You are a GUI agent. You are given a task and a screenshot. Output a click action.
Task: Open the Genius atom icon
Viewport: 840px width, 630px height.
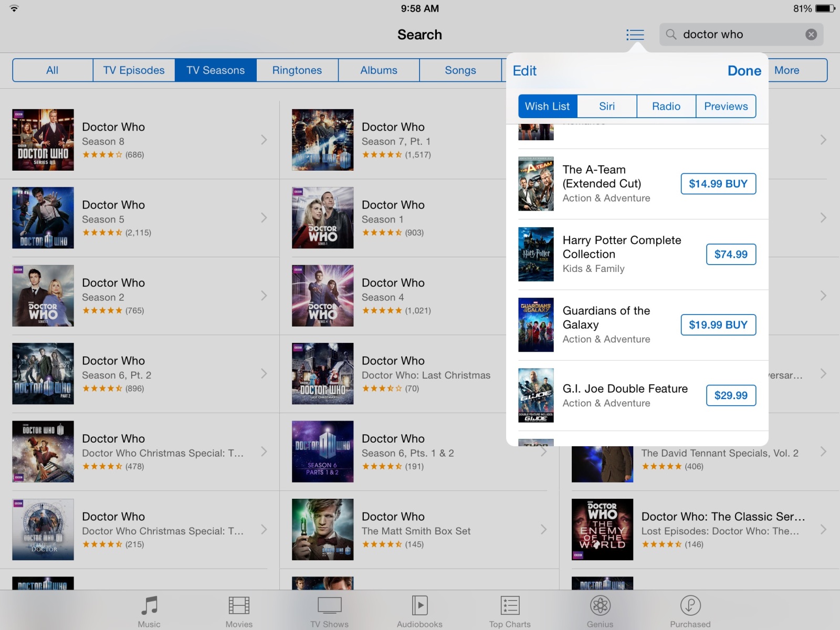click(x=600, y=605)
